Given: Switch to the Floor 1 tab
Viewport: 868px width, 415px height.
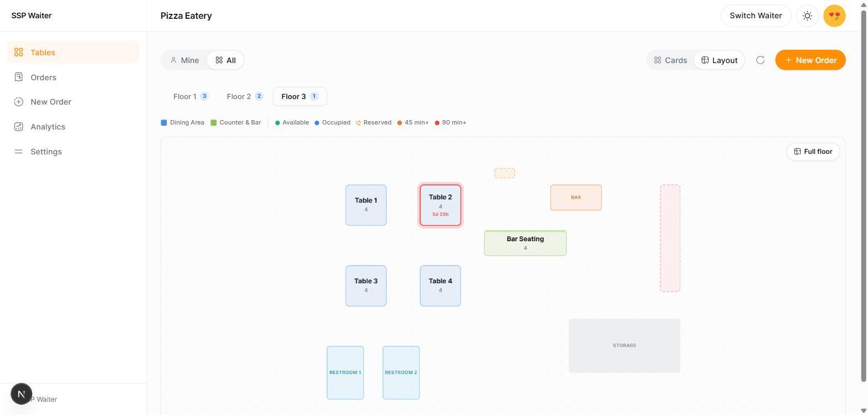Looking at the screenshot, I should [190, 96].
